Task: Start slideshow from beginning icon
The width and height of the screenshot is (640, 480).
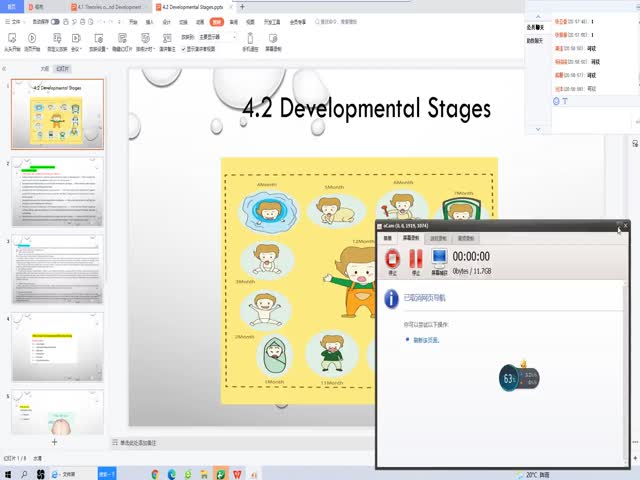Action: 12,38
